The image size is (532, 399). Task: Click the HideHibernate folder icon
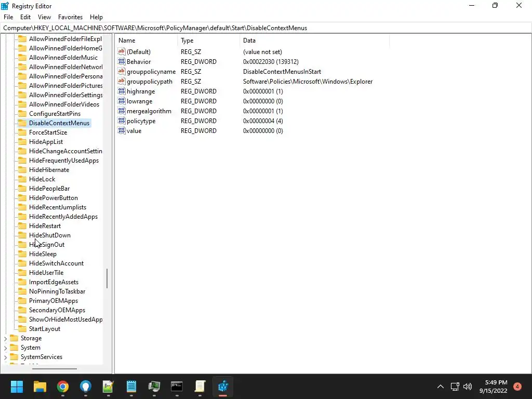(22, 170)
